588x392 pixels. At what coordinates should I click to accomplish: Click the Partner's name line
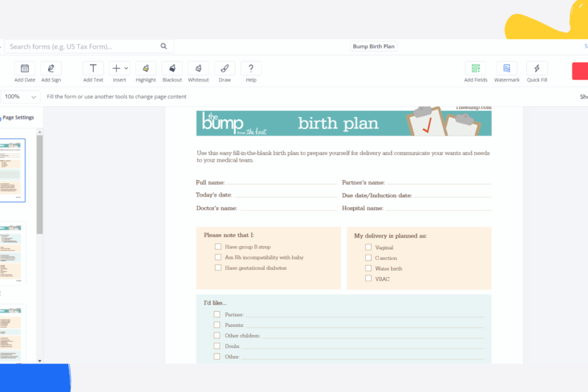point(439,182)
